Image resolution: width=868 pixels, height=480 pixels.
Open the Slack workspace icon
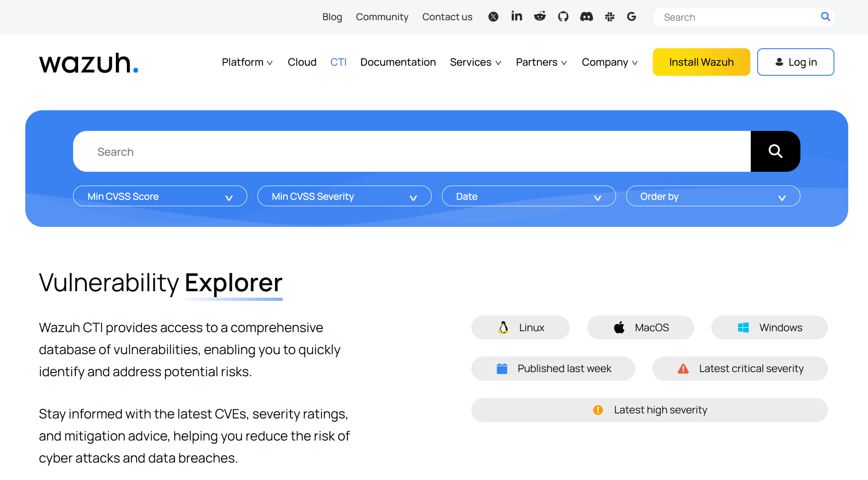click(610, 17)
